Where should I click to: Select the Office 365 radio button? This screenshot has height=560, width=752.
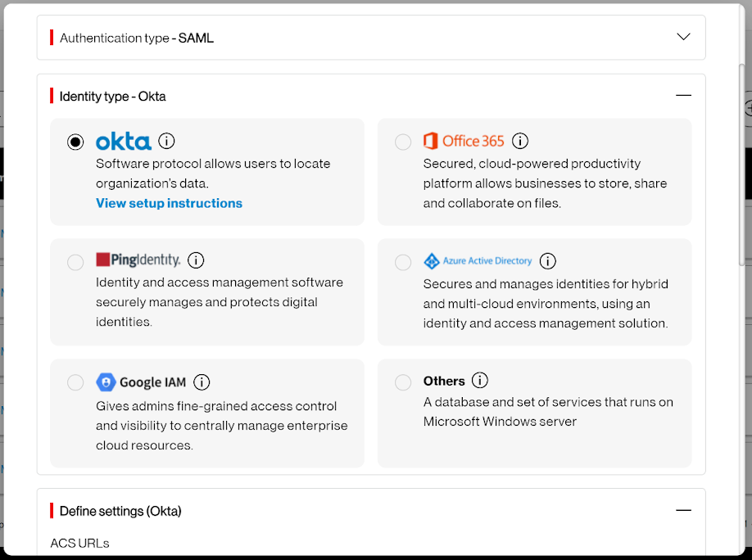(403, 142)
